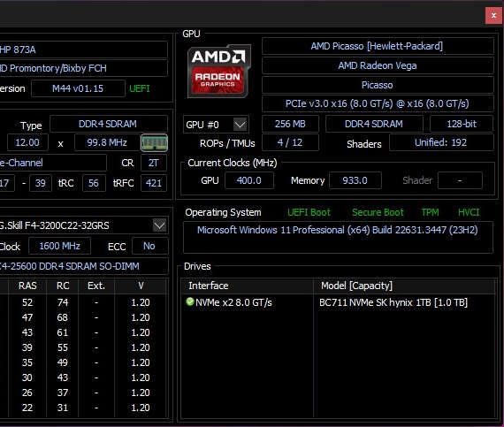The image size is (504, 427).
Task: Click the 4 / 12 ROPs/TMUs value
Action: 290,142
